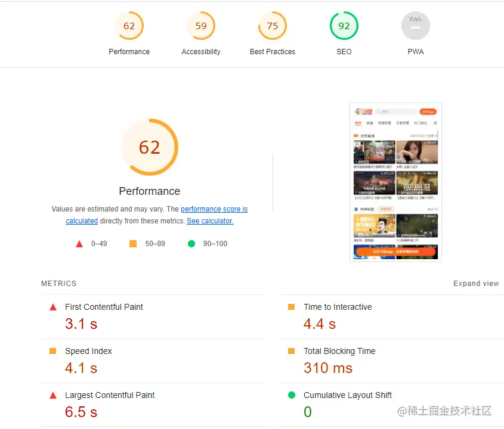
Task: Click the 310 ms metric value
Action: point(328,368)
